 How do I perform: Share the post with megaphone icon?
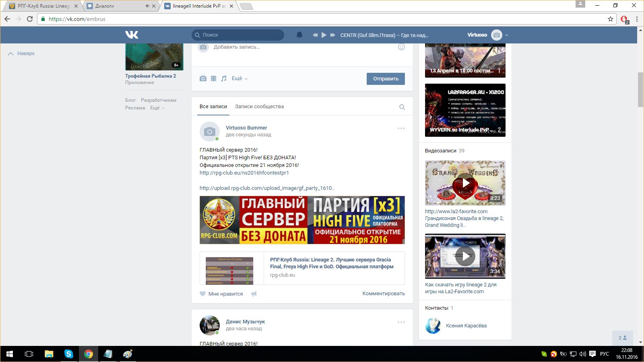[x=254, y=294]
